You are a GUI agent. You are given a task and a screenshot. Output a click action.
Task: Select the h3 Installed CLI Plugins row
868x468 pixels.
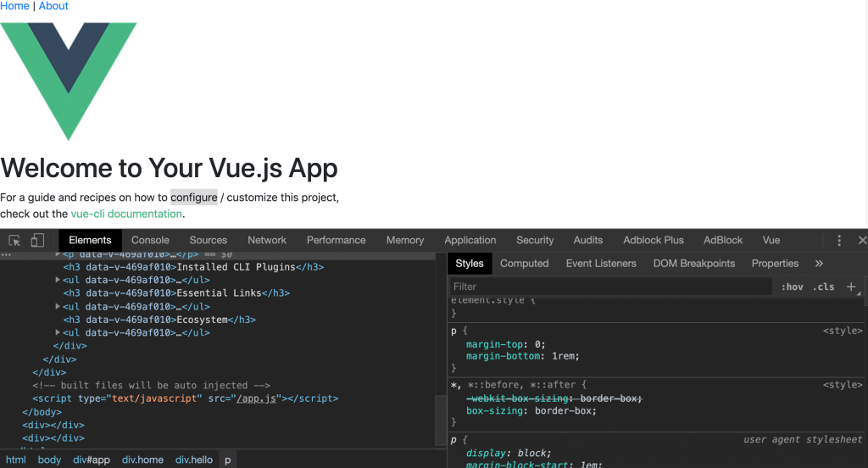click(193, 267)
